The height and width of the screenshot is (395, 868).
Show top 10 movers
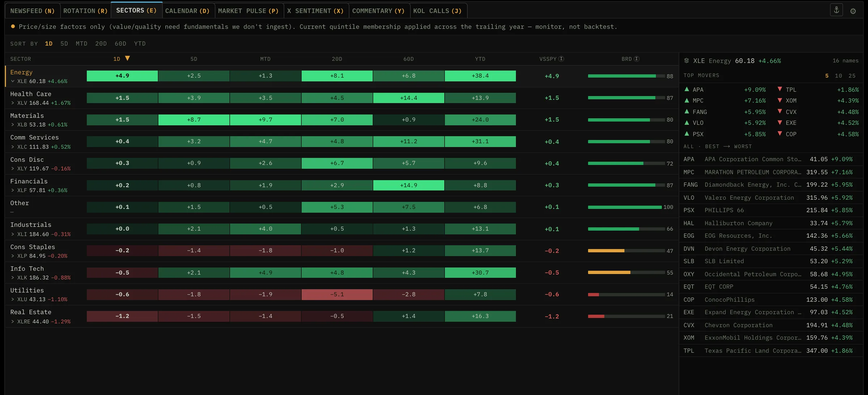pyautogui.click(x=838, y=76)
